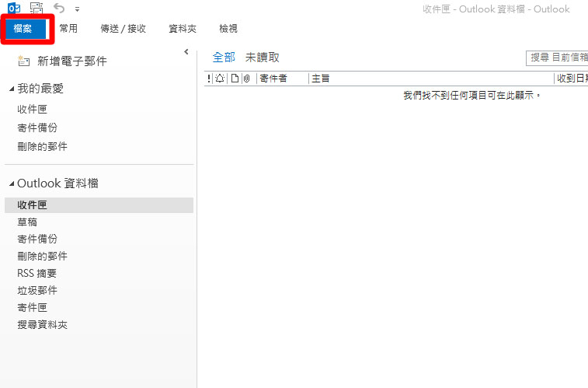The image size is (588, 388).
Task: Open the 草稿 folder
Action: [27, 222]
